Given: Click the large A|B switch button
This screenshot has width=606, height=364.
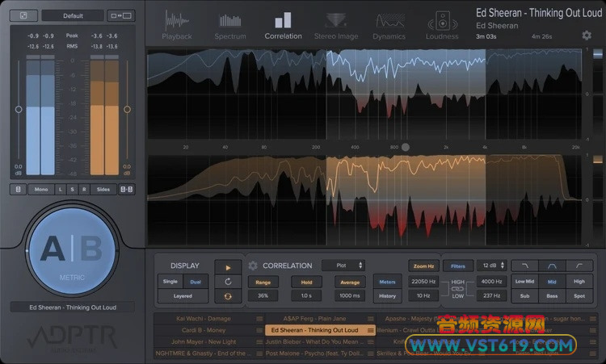Looking at the screenshot, I should (x=72, y=250).
